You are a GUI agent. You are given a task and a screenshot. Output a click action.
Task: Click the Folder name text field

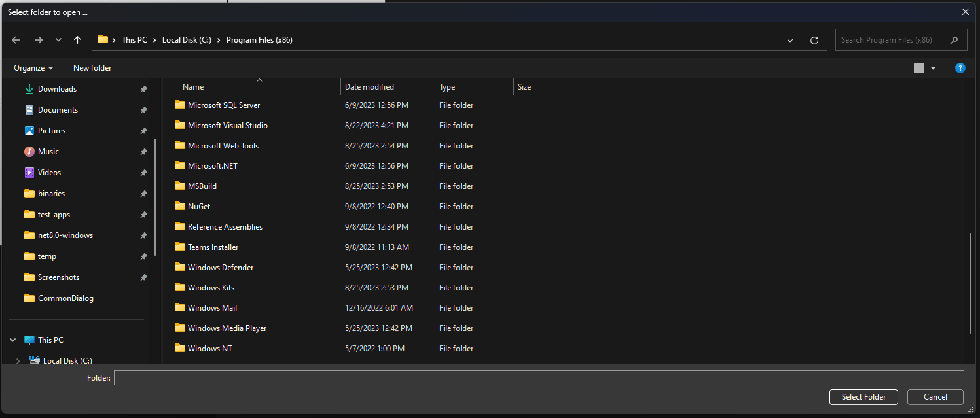pyautogui.click(x=539, y=378)
